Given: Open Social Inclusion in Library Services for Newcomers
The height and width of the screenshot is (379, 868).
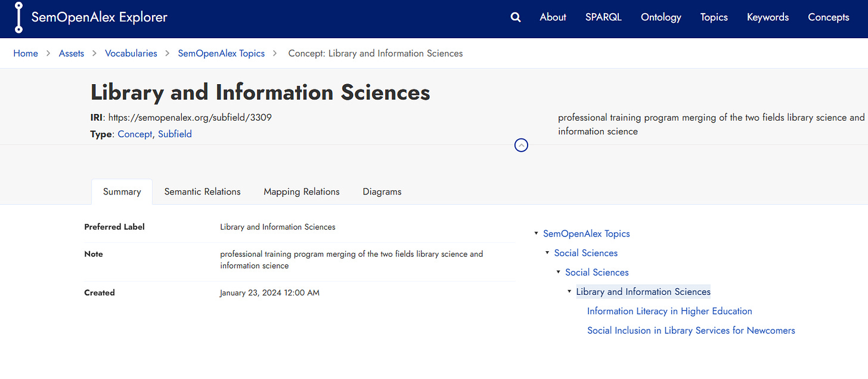Looking at the screenshot, I should coord(691,330).
